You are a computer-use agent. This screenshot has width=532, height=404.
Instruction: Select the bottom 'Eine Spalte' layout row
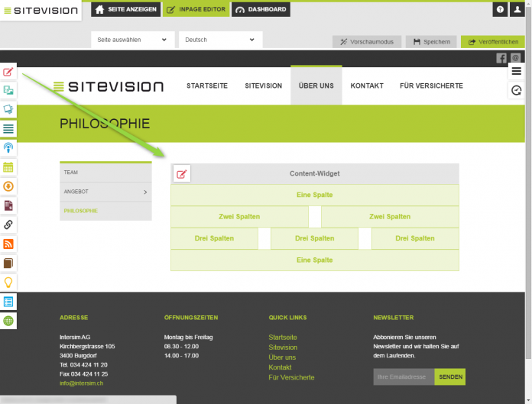click(315, 260)
